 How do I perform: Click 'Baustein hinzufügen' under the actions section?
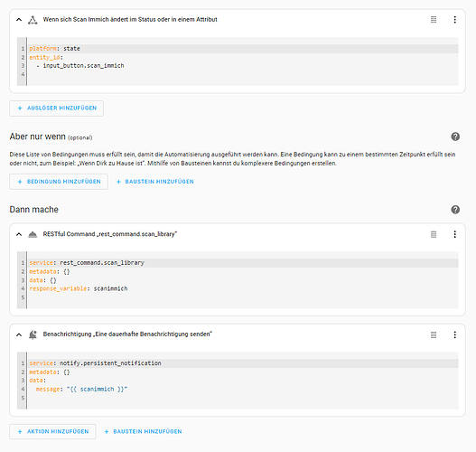143,431
